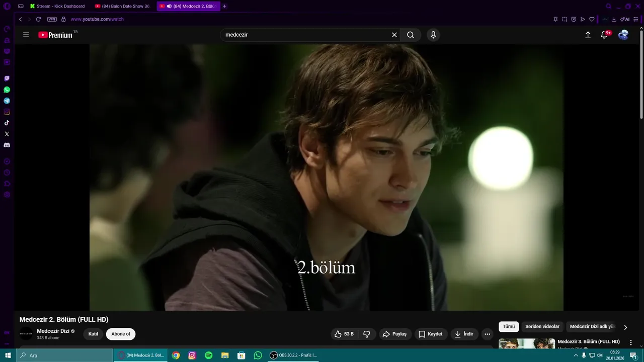Open Medcezir 3. Bölüm (FULL HD) title

click(589, 342)
